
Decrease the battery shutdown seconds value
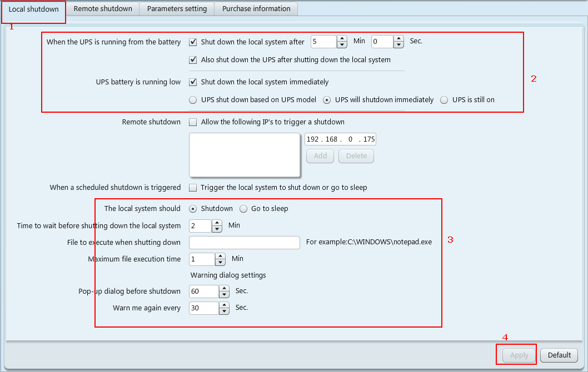(x=398, y=46)
